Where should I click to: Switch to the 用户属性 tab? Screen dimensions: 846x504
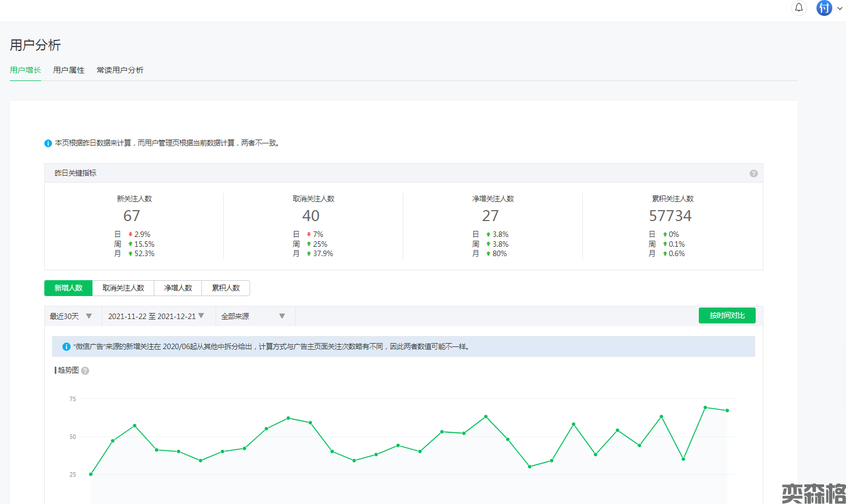pyautogui.click(x=68, y=70)
